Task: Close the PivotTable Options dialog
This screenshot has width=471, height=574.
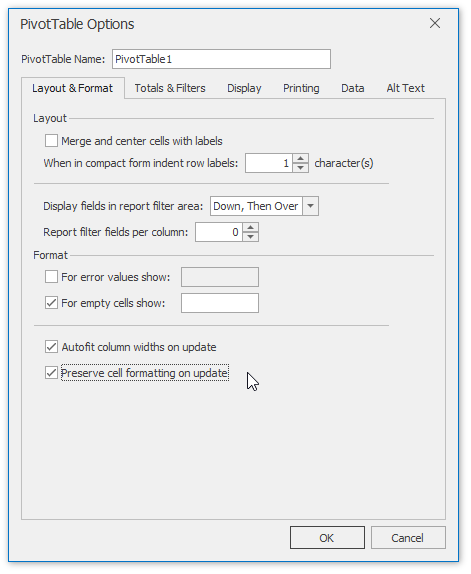Action: click(434, 23)
